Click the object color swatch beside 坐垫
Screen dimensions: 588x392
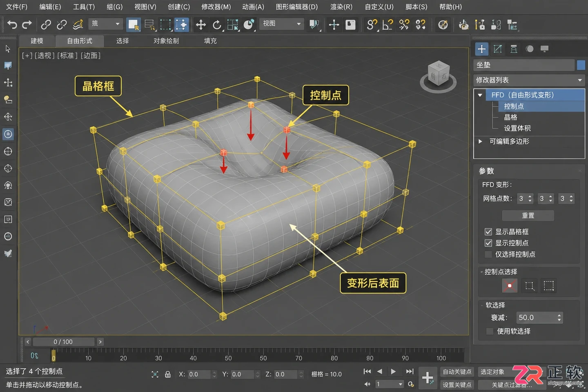[x=581, y=65]
